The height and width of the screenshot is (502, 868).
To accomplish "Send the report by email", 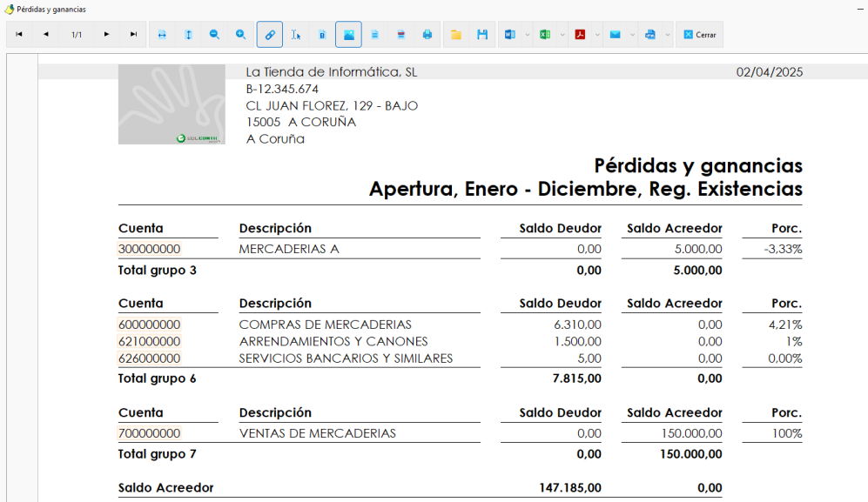I will point(615,34).
